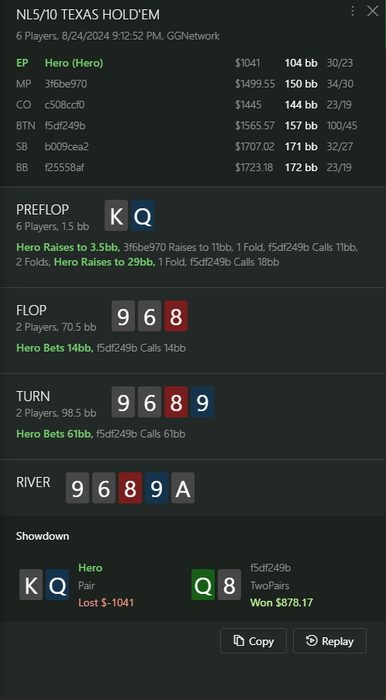Select the blue Queen card in Preflop
The width and height of the screenshot is (386, 700).
point(143,216)
